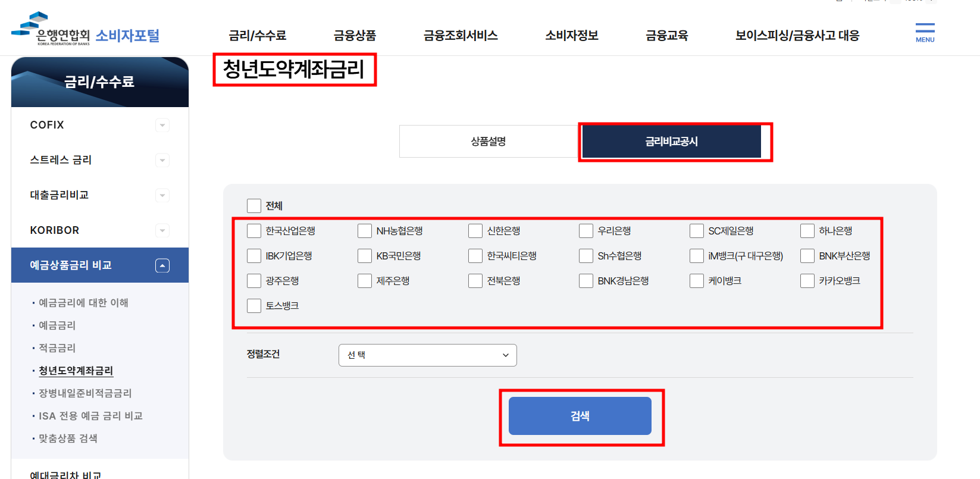980x479 pixels.
Task: Check the 신한은행 checkbox
Action: click(x=475, y=231)
